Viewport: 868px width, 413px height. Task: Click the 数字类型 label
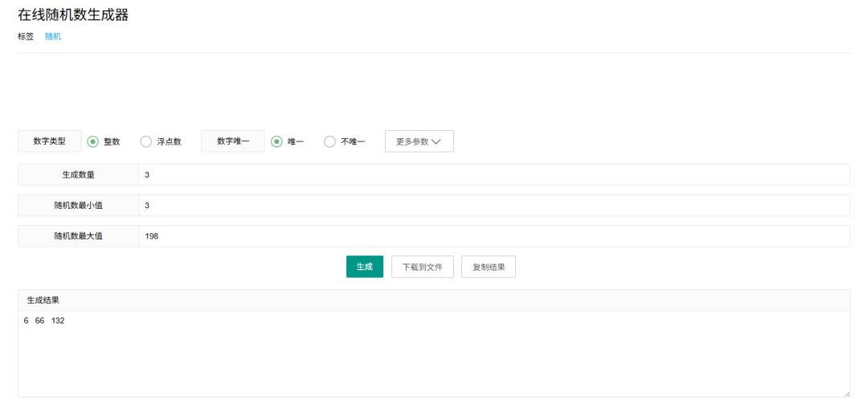click(x=50, y=141)
